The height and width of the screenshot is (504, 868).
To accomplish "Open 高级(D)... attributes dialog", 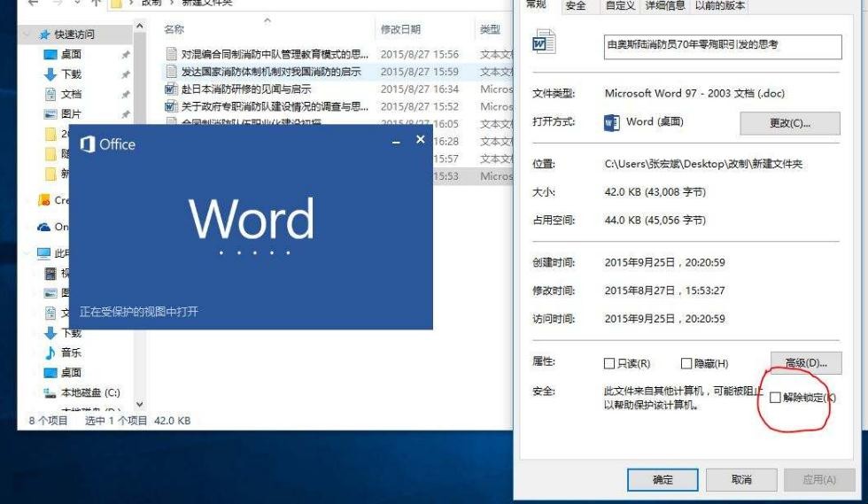I will coord(805,362).
